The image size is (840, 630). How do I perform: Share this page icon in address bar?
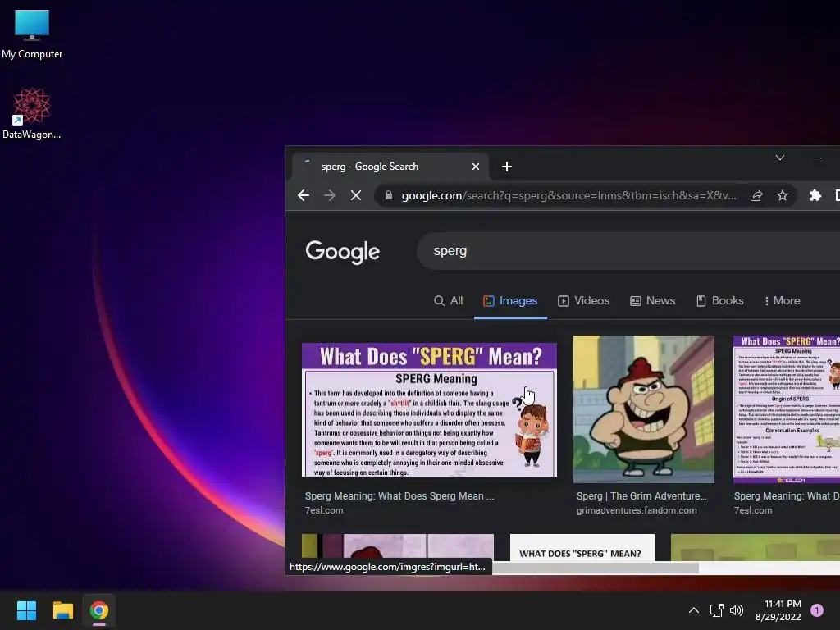click(756, 195)
